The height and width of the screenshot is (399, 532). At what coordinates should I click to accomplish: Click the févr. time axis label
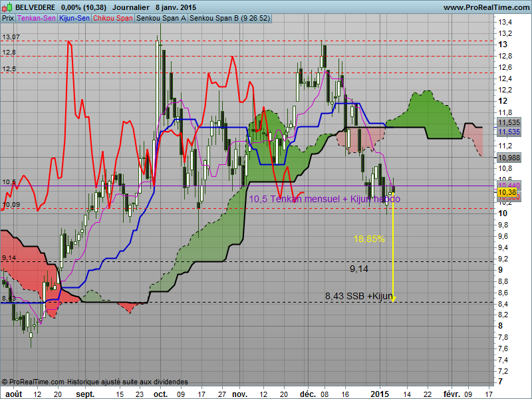(x=452, y=394)
